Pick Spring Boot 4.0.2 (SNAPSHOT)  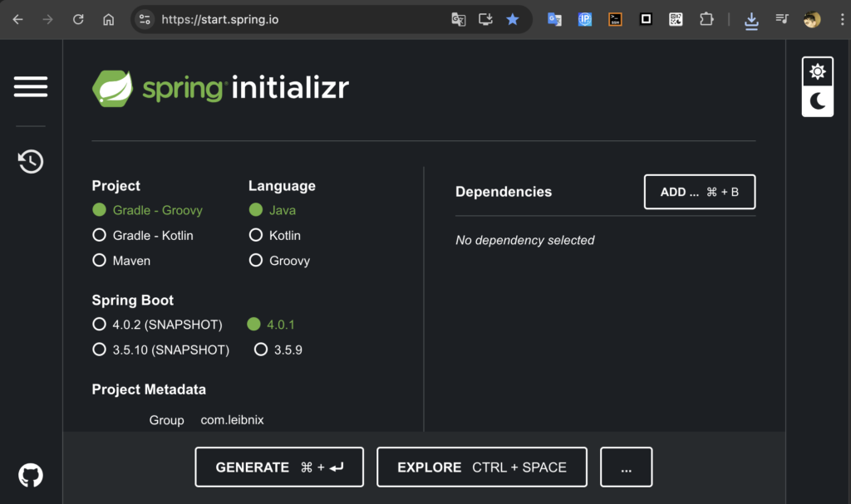[x=100, y=325]
